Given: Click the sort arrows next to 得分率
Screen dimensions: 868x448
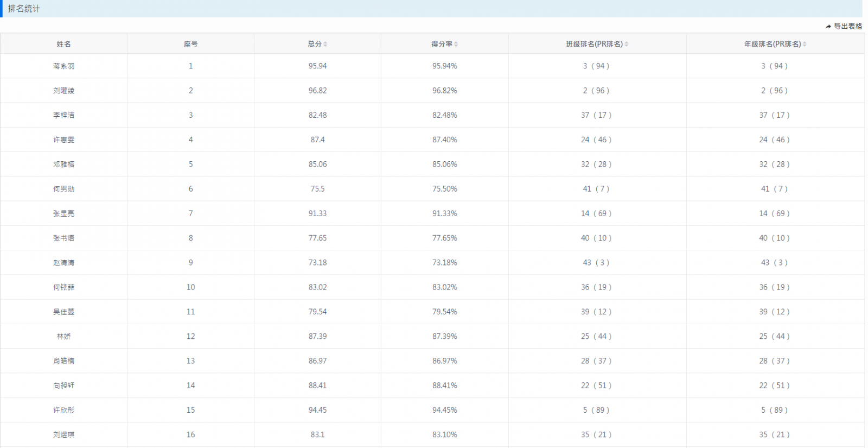Looking at the screenshot, I should click(x=456, y=45).
